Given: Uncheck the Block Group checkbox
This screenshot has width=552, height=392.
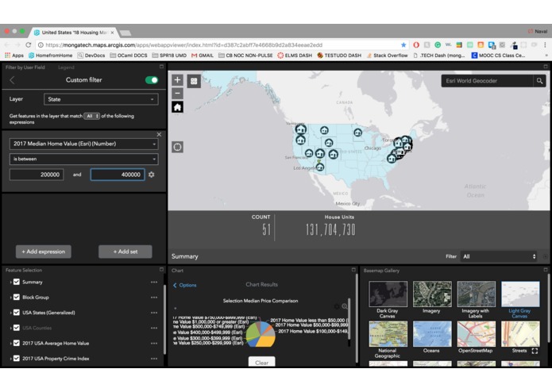Looking at the screenshot, I should pos(17,298).
